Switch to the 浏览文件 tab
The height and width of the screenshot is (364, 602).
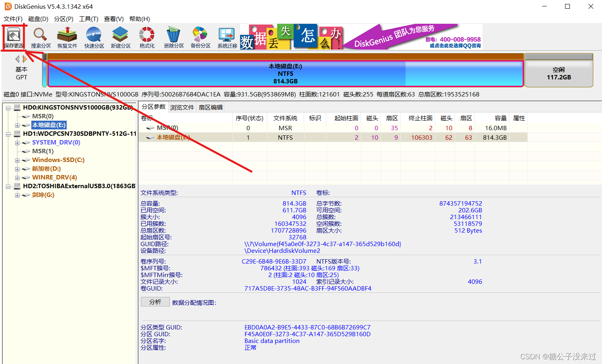coord(182,107)
